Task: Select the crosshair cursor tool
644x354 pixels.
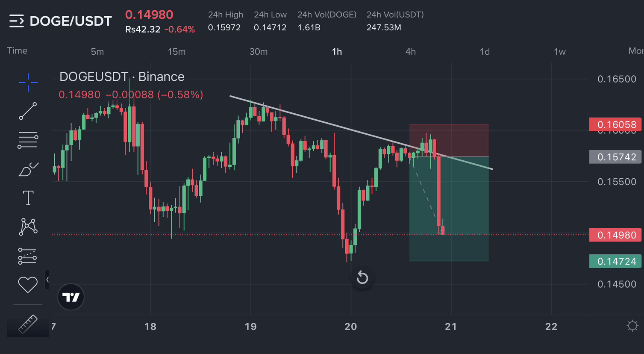Action: [x=28, y=82]
